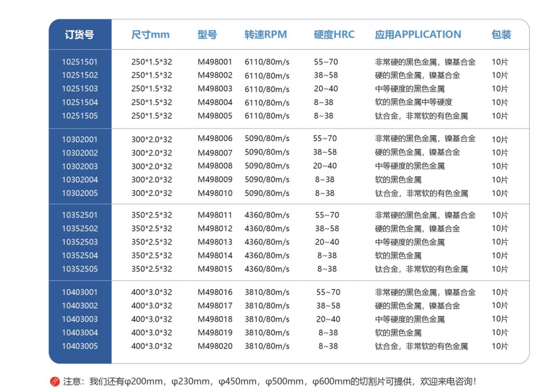Select model number M498020

coord(215,346)
